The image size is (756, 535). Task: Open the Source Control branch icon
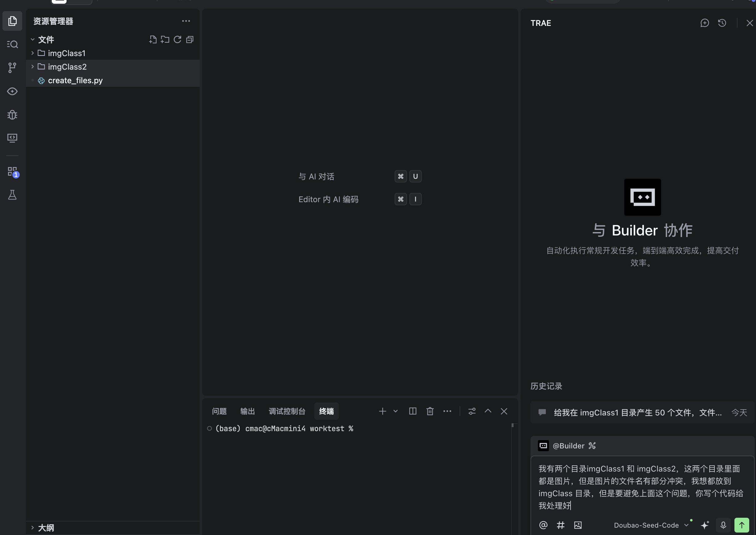(12, 67)
